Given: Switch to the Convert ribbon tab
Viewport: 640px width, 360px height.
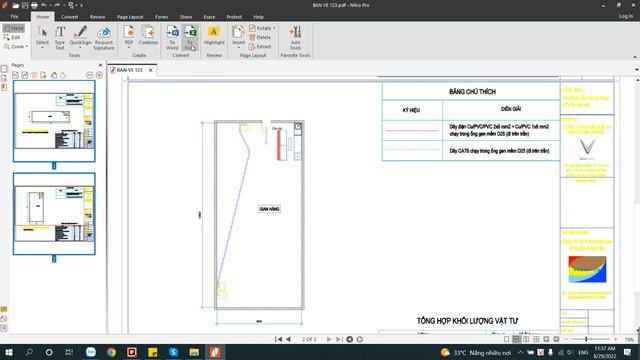Looking at the screenshot, I should tap(69, 17).
